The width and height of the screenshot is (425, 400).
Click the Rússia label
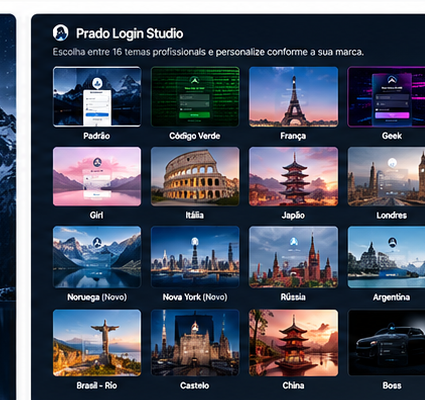(293, 297)
